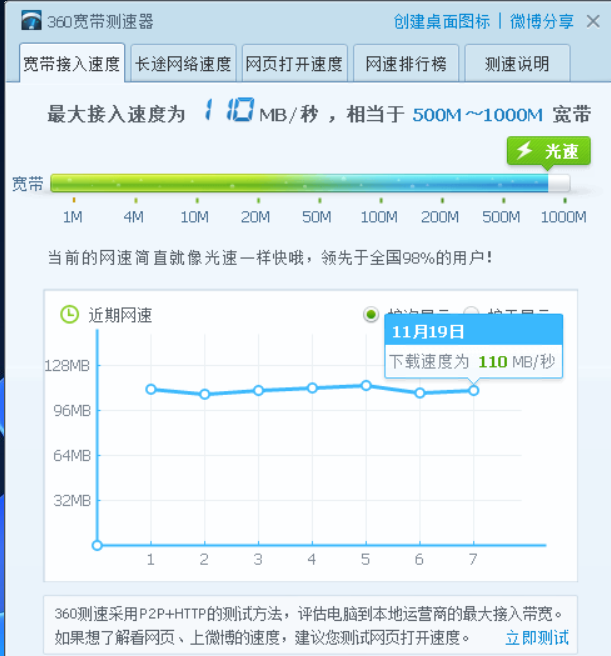Image resolution: width=611 pixels, height=656 pixels.
Task: Click the chart origin point marker
Action: point(97,545)
